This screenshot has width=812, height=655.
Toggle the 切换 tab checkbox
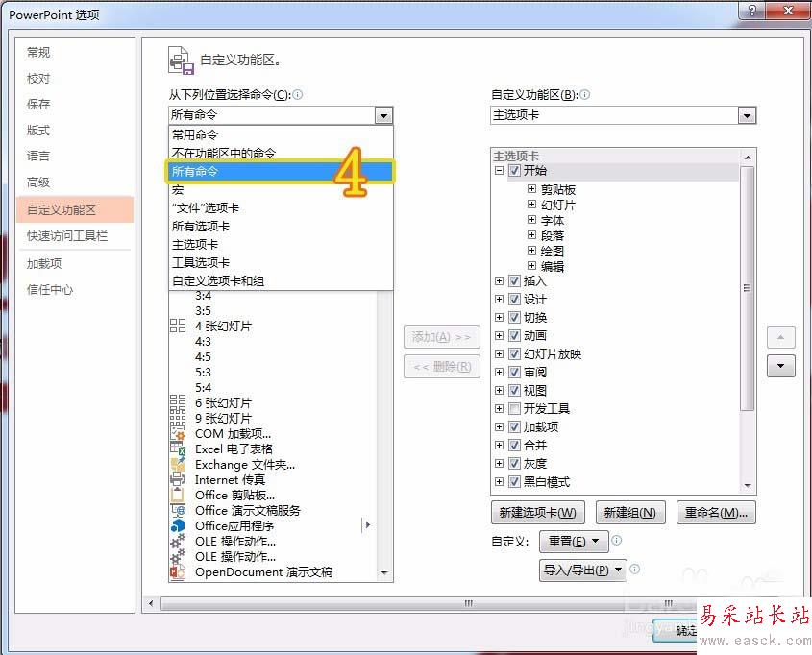(x=514, y=317)
